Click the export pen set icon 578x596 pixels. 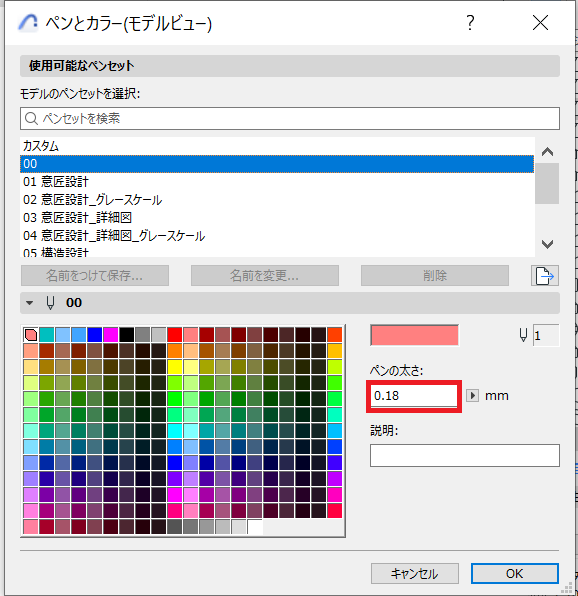coord(545,276)
